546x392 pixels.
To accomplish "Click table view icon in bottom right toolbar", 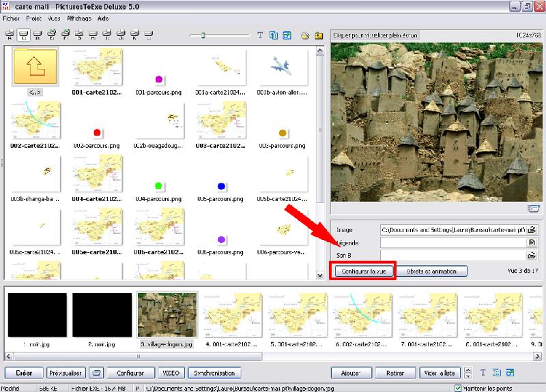I will click(x=496, y=372).
